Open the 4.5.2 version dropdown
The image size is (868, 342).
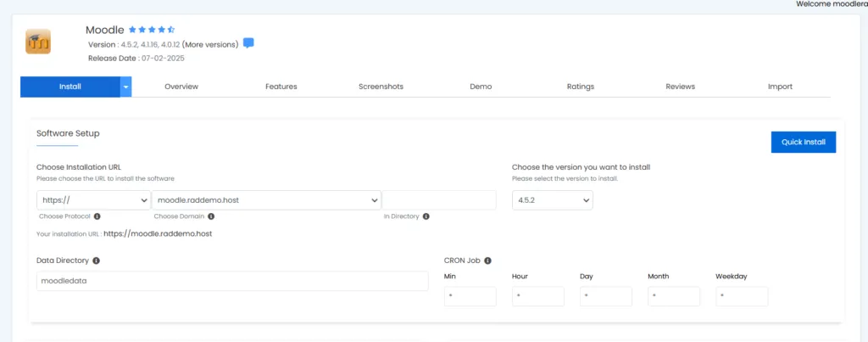552,200
